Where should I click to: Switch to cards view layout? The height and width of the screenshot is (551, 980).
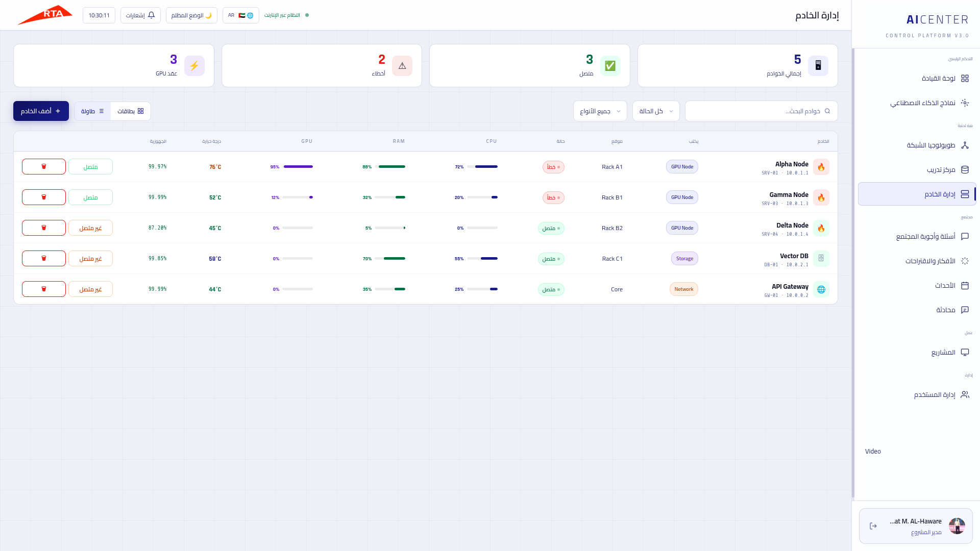coord(131,111)
